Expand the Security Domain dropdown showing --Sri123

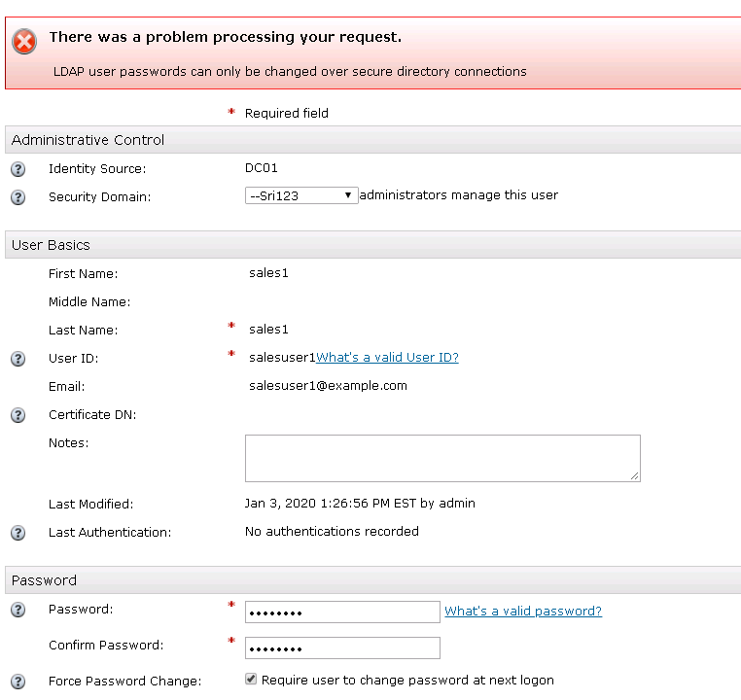point(301,195)
